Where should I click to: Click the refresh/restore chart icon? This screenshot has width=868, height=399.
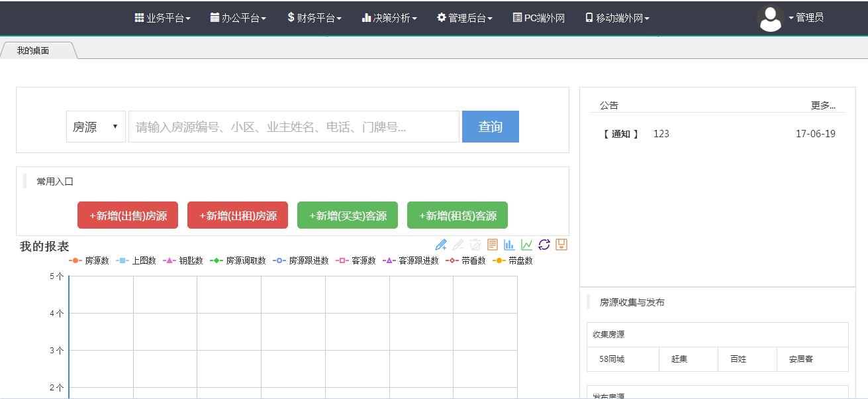click(544, 245)
